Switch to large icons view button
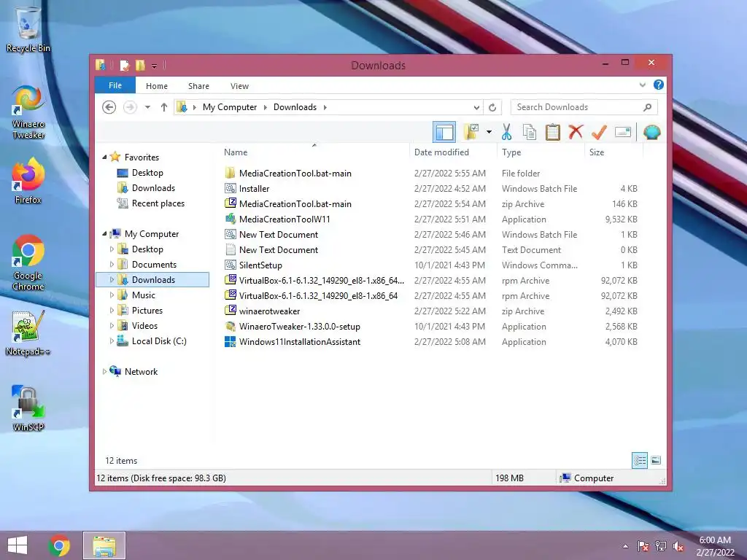747x560 pixels. [x=656, y=460]
